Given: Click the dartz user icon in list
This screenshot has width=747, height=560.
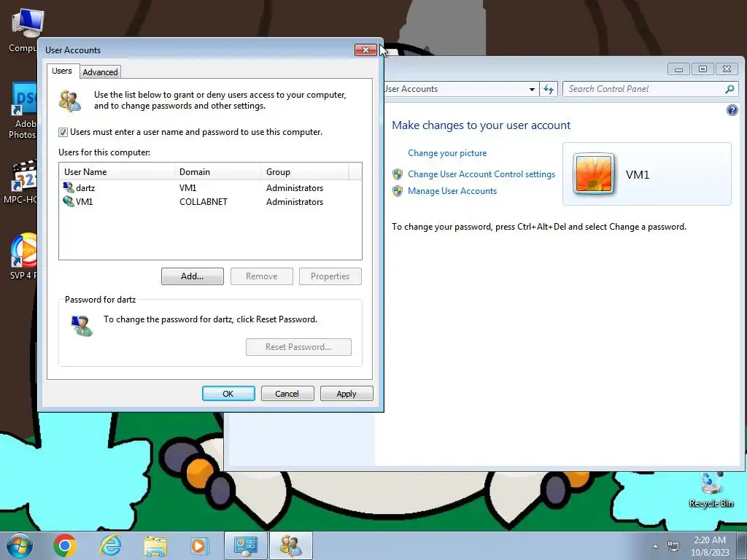Looking at the screenshot, I should 69,187.
